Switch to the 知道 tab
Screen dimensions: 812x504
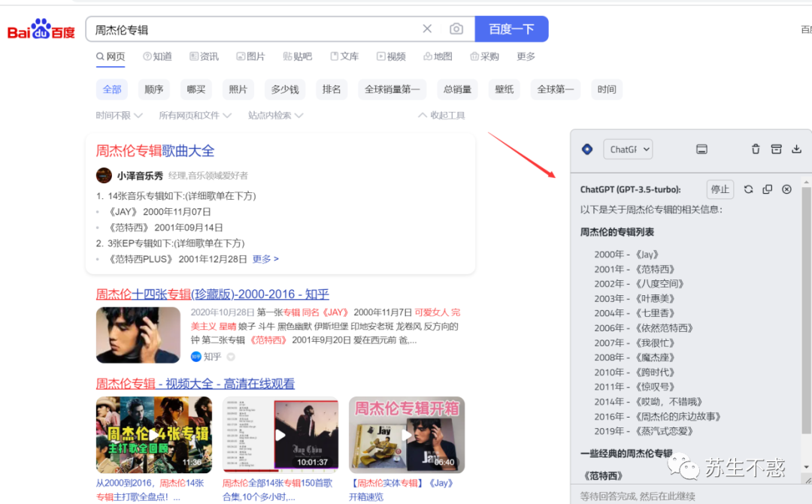[157, 56]
